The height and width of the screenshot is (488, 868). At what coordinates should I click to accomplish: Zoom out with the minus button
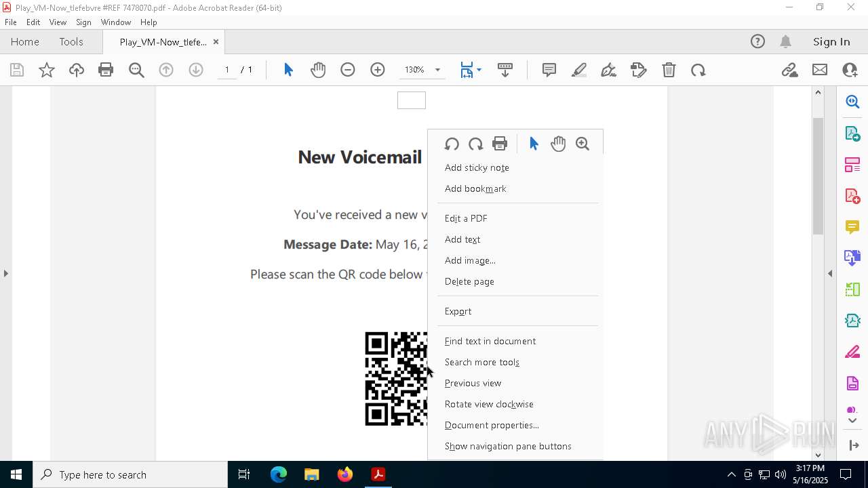pos(348,70)
